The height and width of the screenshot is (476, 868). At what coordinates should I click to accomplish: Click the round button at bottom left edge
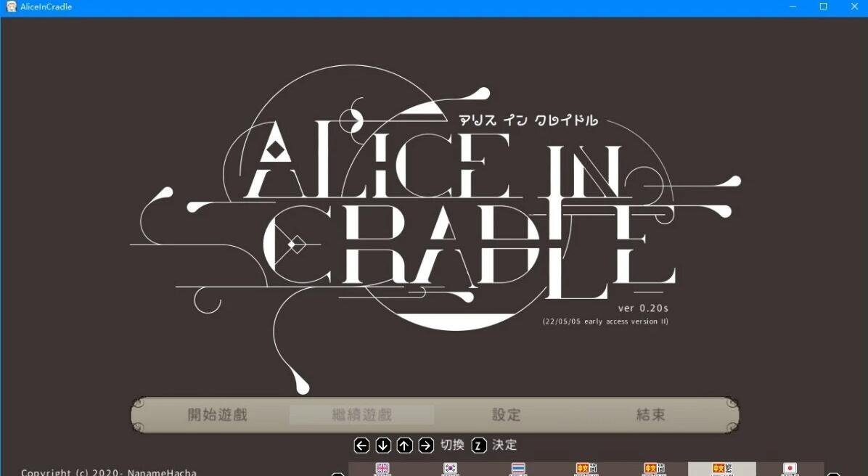[337, 474]
